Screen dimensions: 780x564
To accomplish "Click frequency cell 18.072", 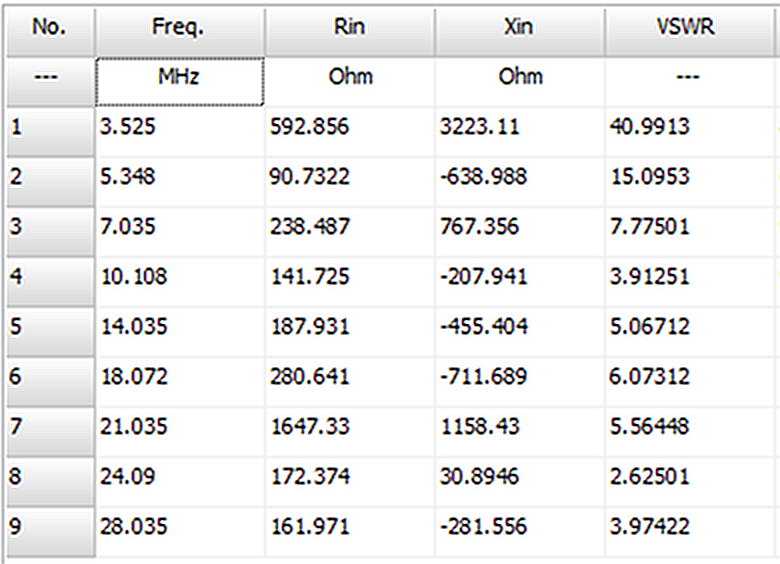I will (180, 381).
